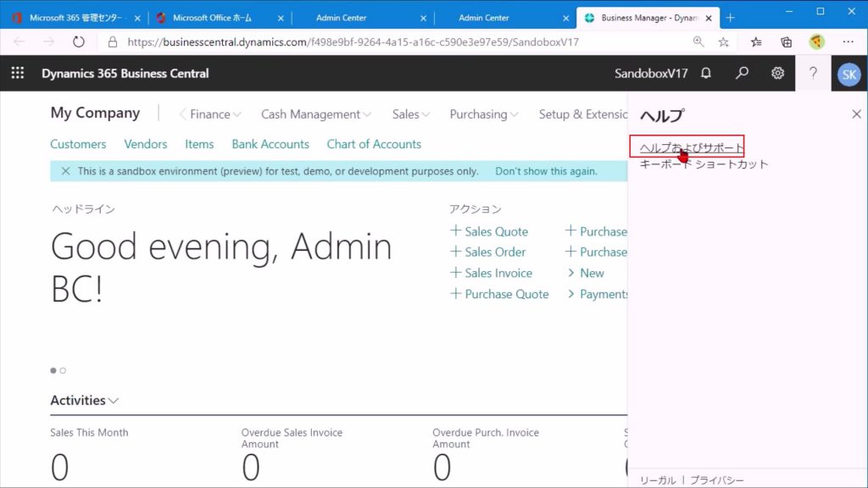Open the favorites list icon
The width and height of the screenshot is (868, 488).
(756, 42)
